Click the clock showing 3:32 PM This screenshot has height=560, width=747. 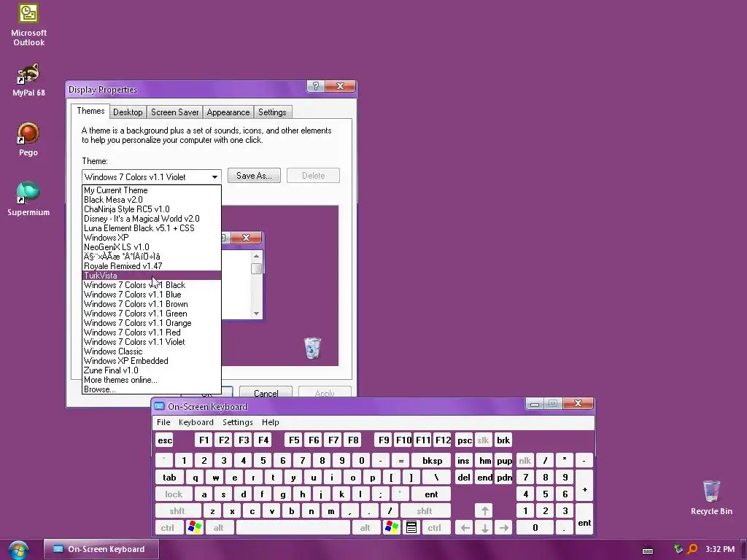click(720, 549)
